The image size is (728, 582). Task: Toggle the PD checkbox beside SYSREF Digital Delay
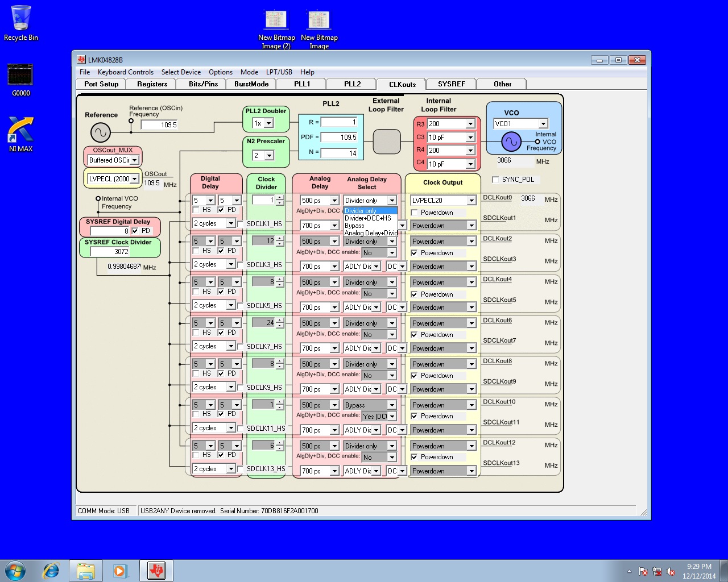point(135,231)
